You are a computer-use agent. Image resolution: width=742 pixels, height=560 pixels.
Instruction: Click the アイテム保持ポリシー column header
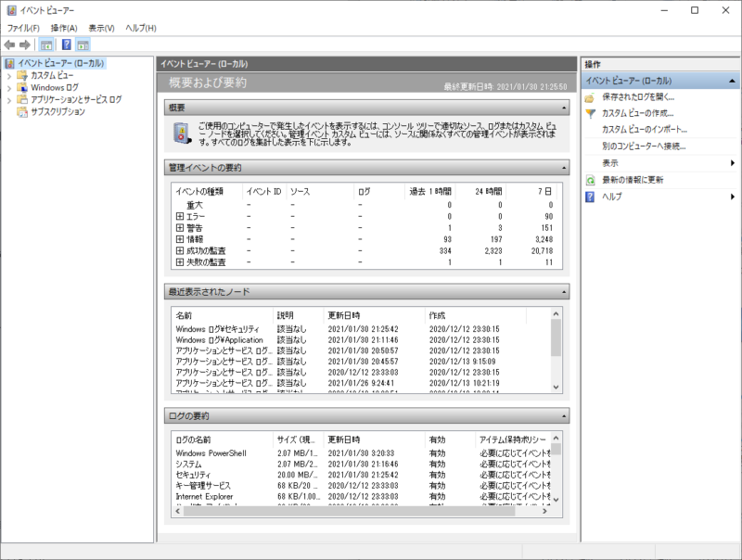(x=513, y=439)
